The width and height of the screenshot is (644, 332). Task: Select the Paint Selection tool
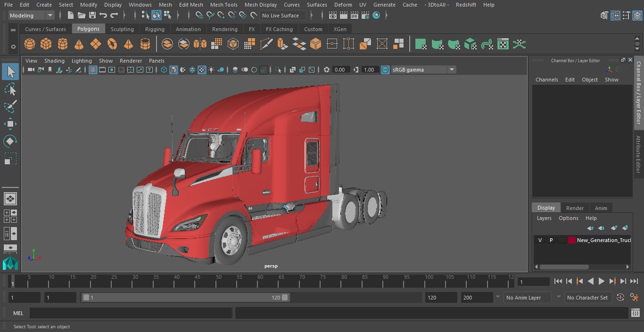coord(10,106)
